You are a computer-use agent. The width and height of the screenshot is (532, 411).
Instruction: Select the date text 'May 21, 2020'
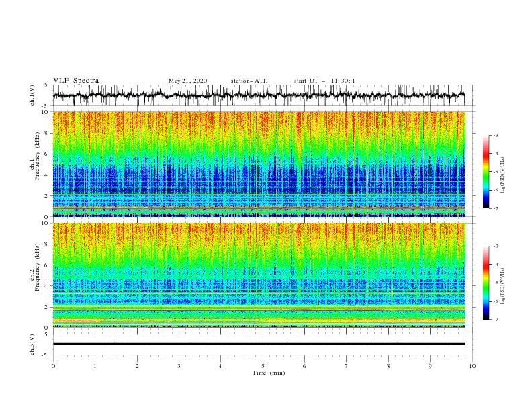[x=187, y=81]
